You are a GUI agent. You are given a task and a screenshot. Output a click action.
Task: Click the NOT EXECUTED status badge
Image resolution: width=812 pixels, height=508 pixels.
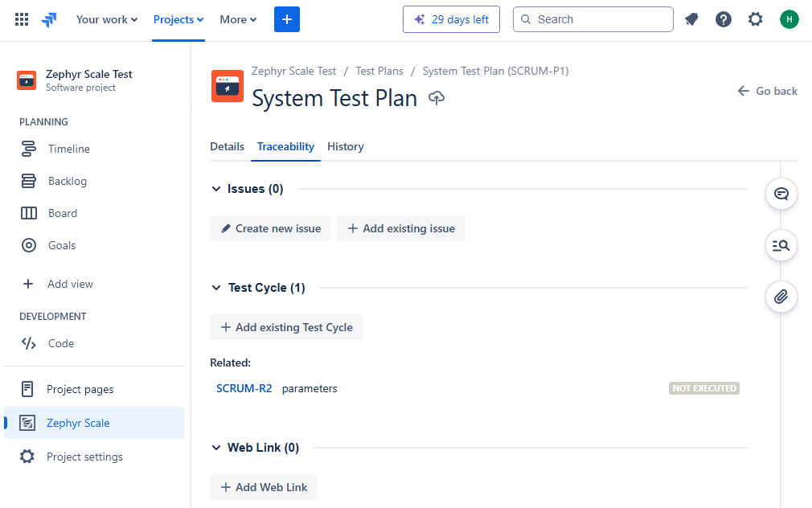click(704, 388)
